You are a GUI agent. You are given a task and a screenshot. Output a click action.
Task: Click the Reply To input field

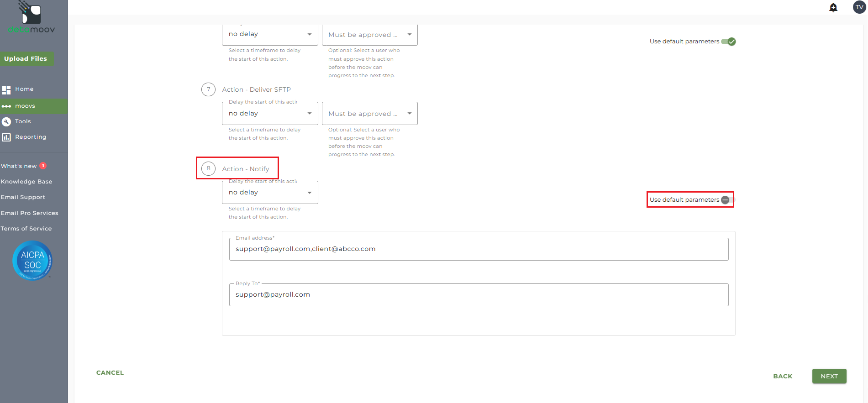[478, 295]
